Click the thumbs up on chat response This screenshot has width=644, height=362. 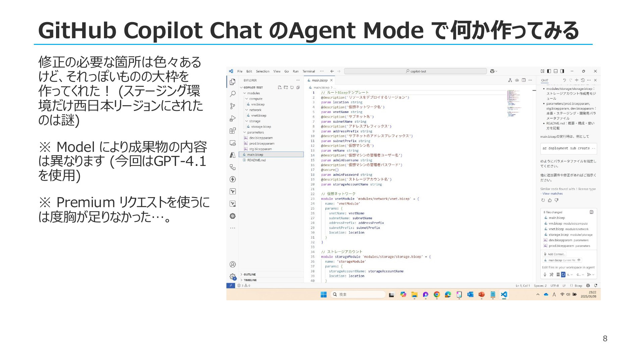tap(550, 200)
